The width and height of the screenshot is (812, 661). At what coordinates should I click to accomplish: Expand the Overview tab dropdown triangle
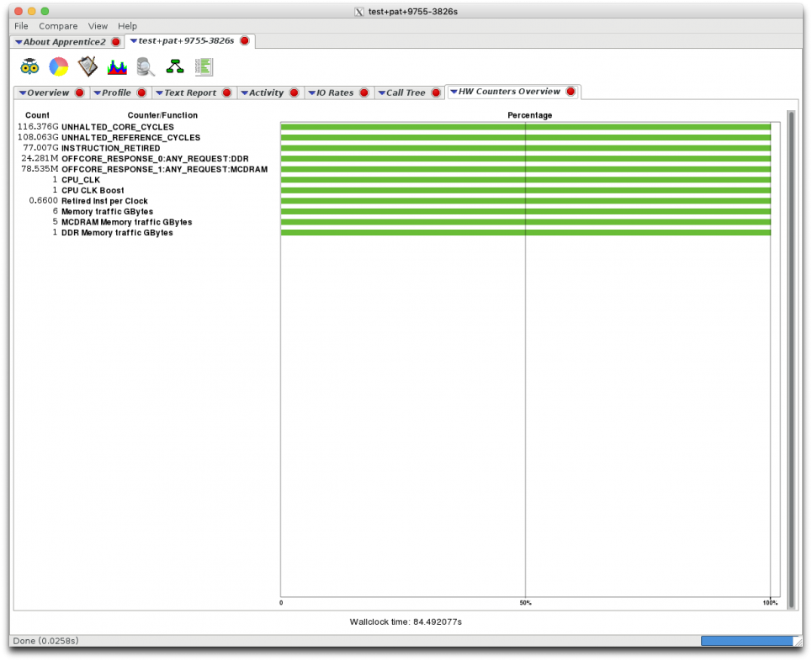click(23, 93)
